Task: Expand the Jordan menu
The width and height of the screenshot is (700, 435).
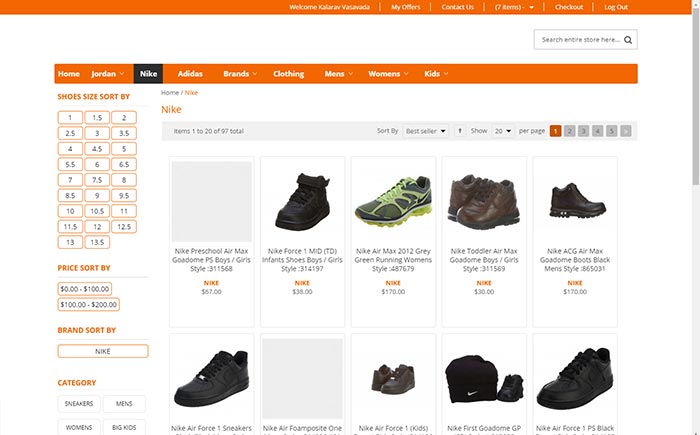Action: [108, 74]
